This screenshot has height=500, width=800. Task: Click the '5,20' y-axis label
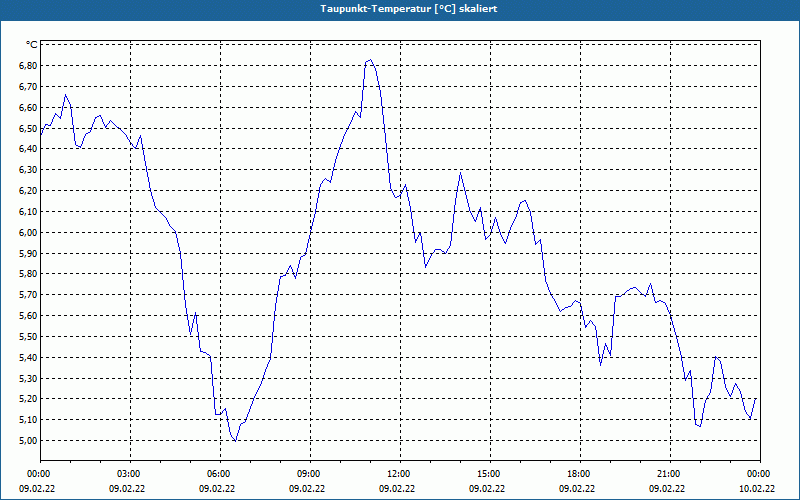28,399
